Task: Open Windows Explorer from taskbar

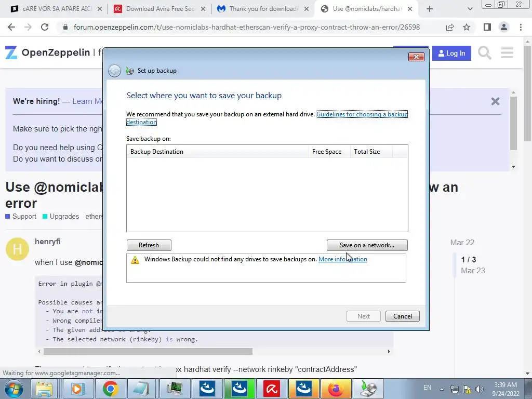Action: coord(44,389)
